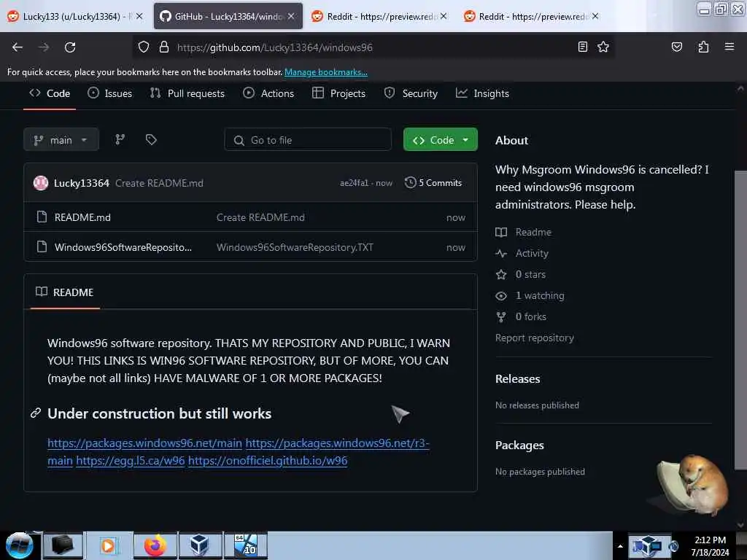Click the page vertical scrollbar thumb
Viewport: 747px width, 560px height.
pos(740,319)
